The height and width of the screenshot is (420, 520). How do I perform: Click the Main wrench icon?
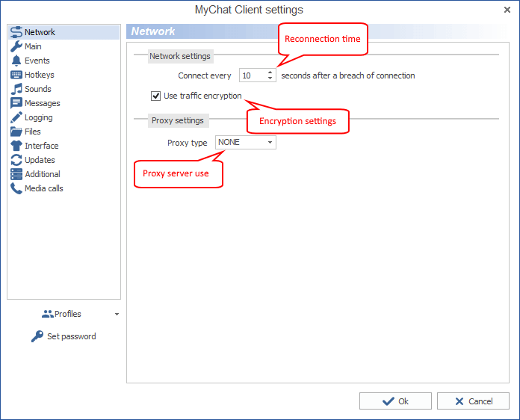(x=16, y=46)
